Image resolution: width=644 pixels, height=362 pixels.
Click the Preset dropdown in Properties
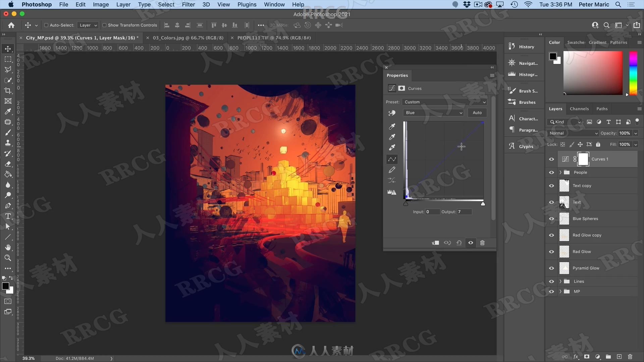point(444,102)
